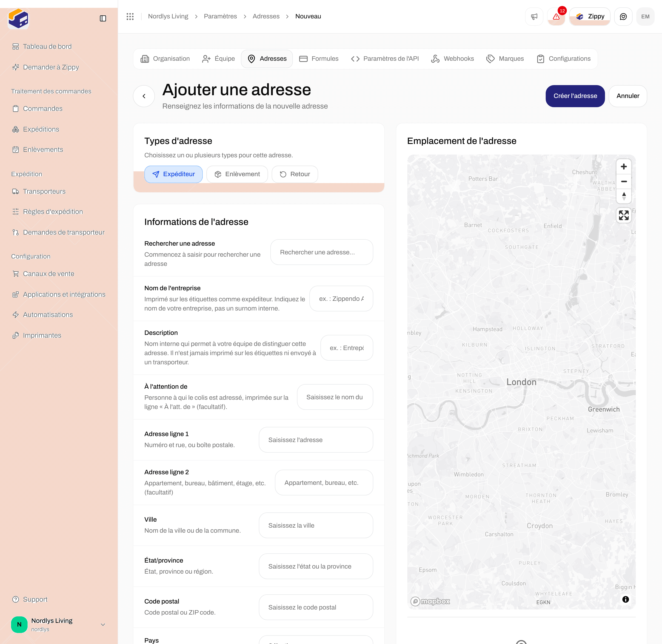The image size is (662, 644).
Task: Click the Adresses breadcrumb link
Action: point(266,16)
